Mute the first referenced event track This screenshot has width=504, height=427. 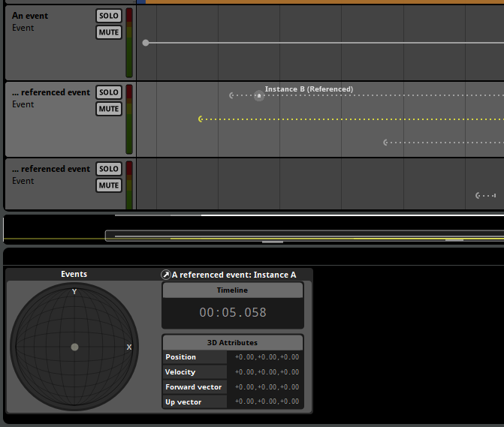(x=109, y=109)
